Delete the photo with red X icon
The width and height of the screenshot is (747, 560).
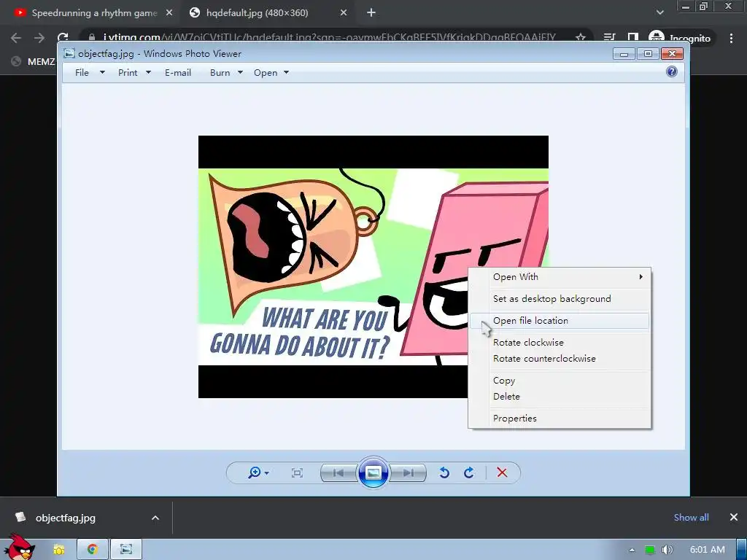pos(502,472)
